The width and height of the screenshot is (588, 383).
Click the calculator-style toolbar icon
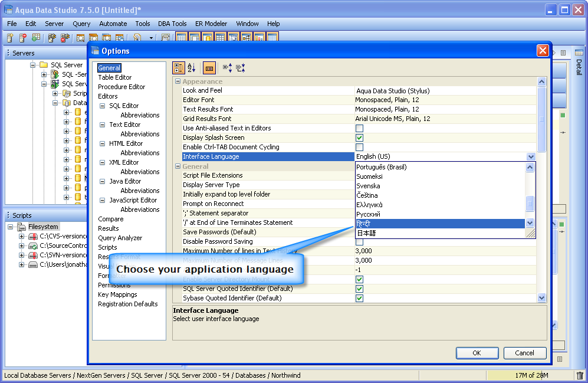(x=165, y=38)
